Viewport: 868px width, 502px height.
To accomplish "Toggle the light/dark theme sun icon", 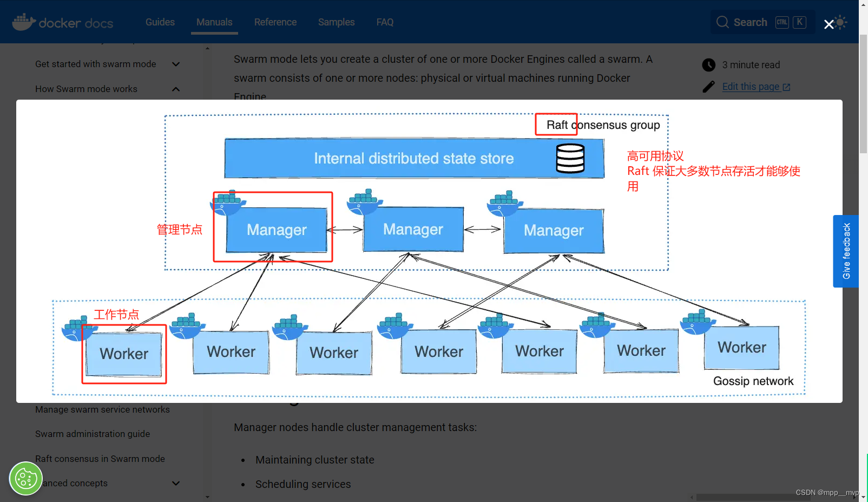I will point(841,22).
